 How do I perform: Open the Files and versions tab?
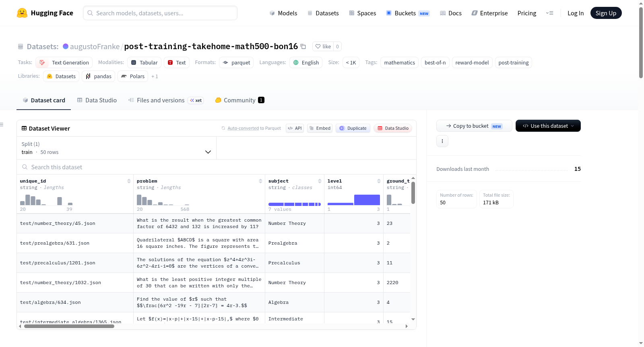point(166,100)
